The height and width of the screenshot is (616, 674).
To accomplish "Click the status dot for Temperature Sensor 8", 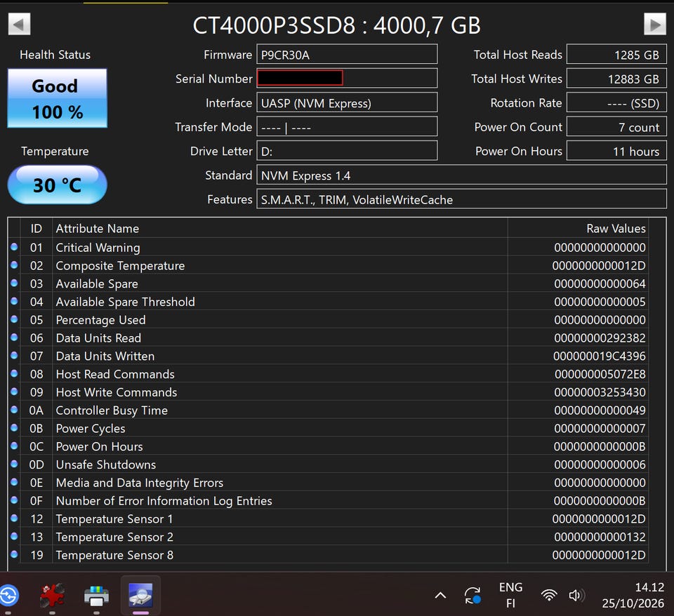I will tap(14, 554).
